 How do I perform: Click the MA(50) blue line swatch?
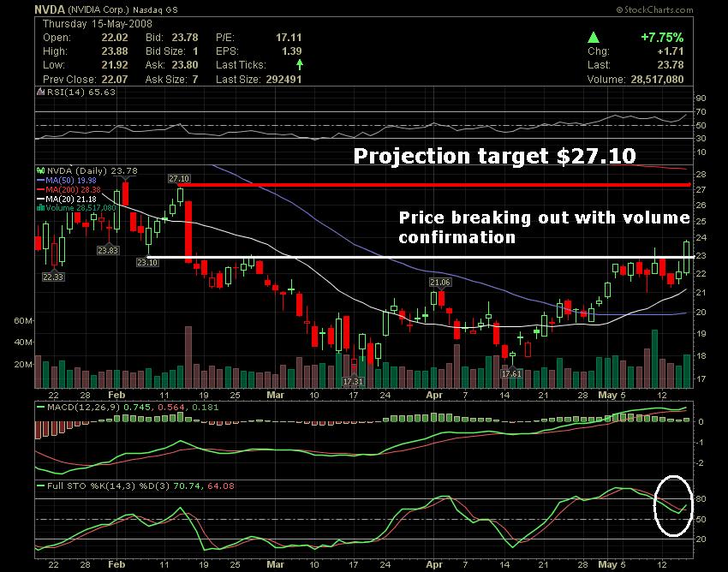point(41,181)
